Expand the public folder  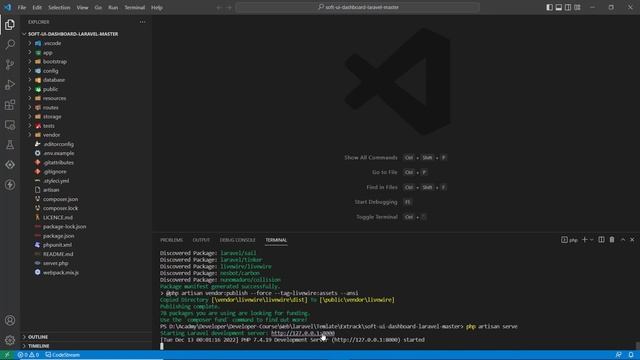(x=86, y=89)
